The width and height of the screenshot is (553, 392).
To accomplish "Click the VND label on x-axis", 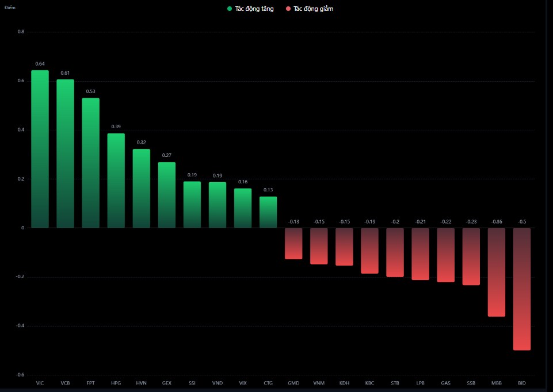I will click(218, 383).
